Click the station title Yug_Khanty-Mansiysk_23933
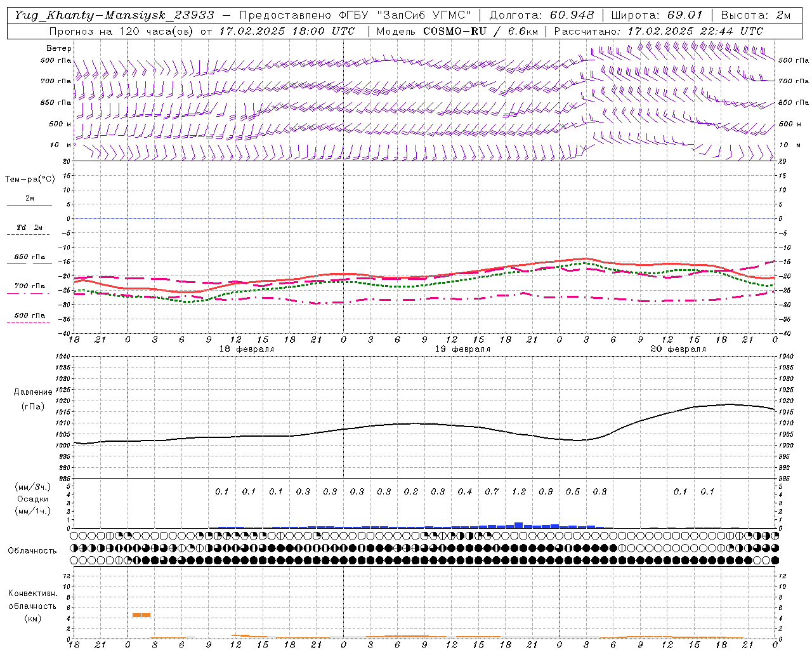The image size is (812, 650). click(x=115, y=15)
